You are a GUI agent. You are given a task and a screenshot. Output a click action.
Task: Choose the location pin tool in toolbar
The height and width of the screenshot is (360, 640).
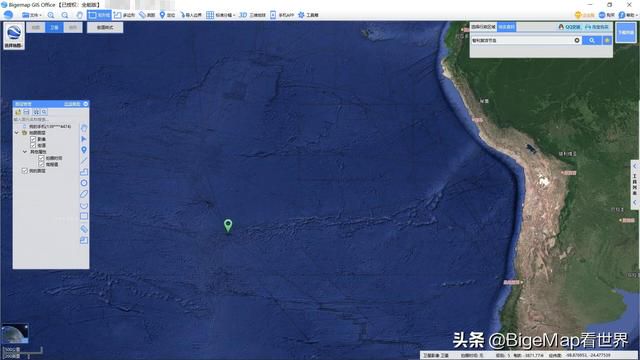pos(167,15)
